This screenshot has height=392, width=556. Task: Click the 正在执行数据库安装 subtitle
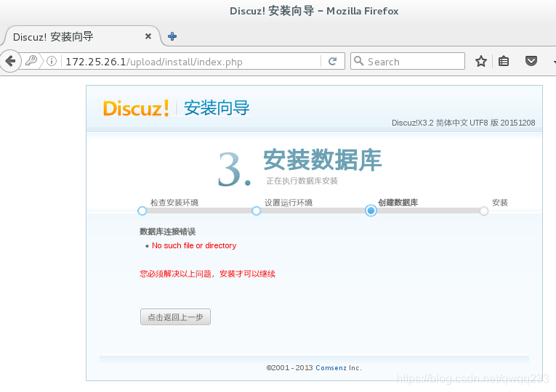[302, 181]
